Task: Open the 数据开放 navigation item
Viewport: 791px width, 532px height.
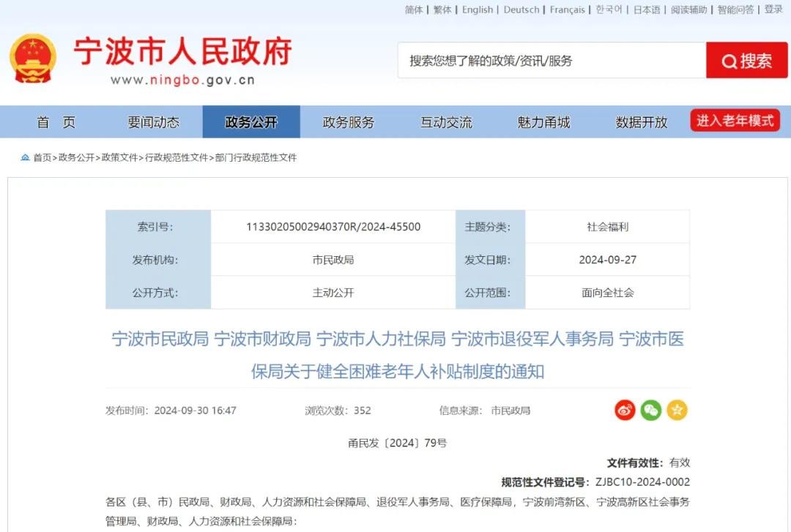Action: (x=642, y=122)
